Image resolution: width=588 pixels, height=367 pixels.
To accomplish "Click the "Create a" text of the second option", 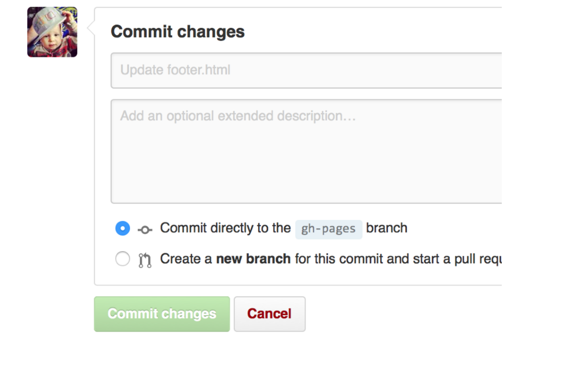I will [x=186, y=259].
